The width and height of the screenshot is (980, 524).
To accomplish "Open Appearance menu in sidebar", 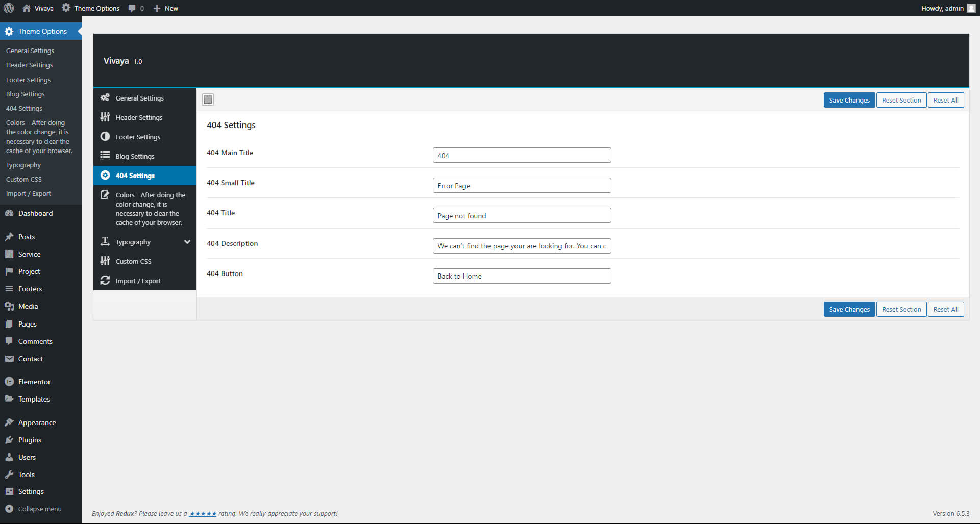I will tap(41, 422).
